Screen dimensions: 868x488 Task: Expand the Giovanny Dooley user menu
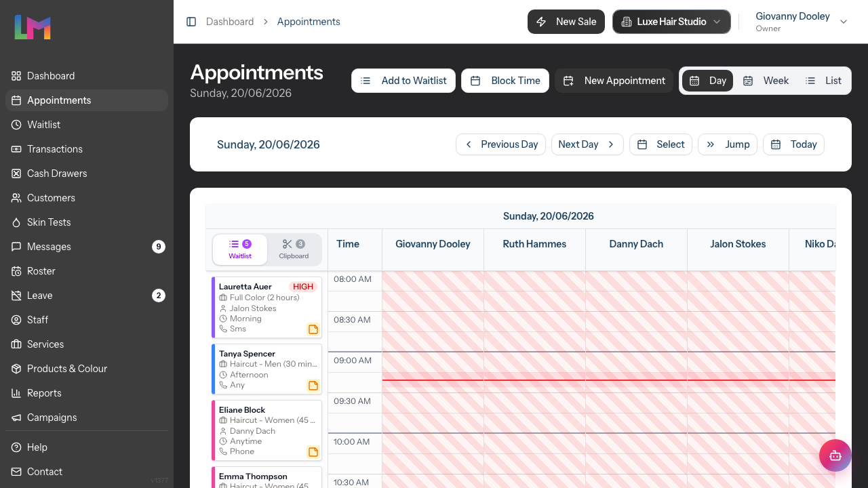[802, 22]
